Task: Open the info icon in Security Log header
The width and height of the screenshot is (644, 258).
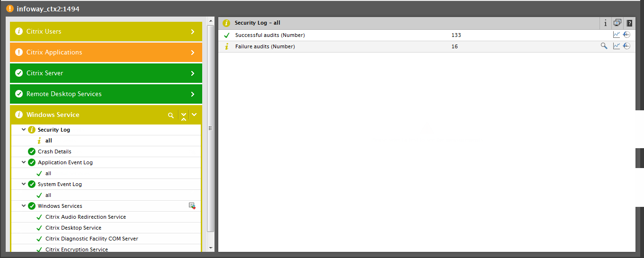Action: click(x=606, y=23)
